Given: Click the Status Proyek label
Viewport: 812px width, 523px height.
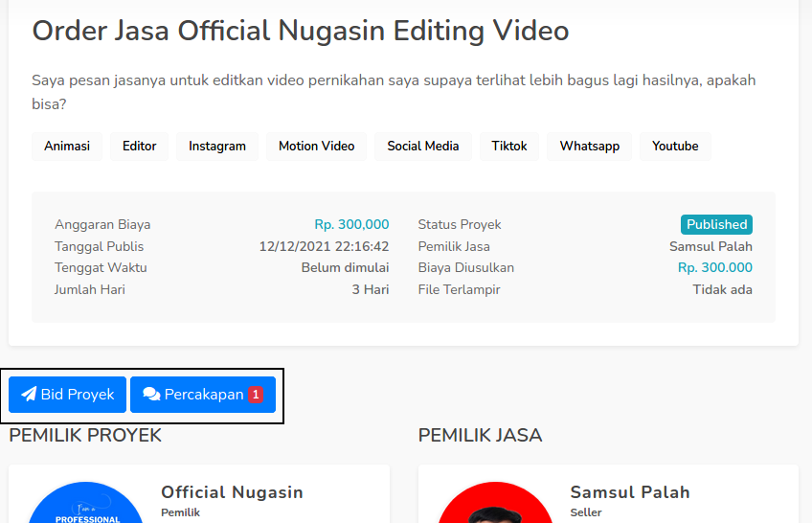Looking at the screenshot, I should (x=460, y=225).
